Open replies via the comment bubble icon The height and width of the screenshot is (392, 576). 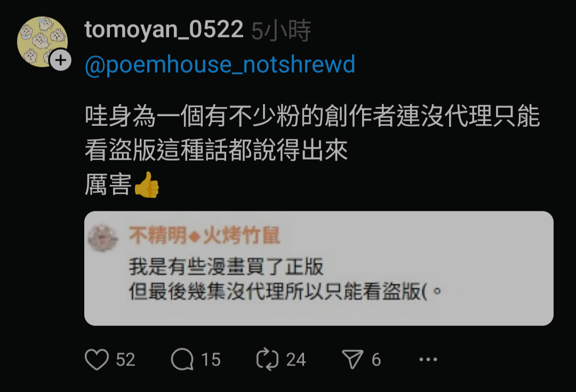click(182, 359)
